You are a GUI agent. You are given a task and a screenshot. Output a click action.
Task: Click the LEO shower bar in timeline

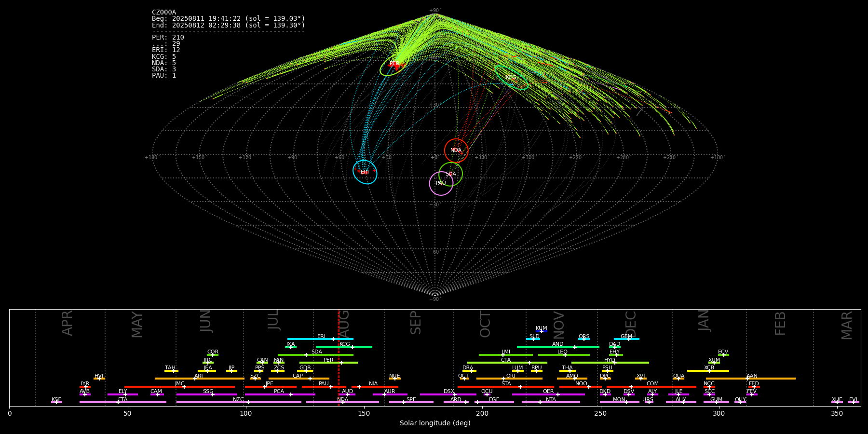click(564, 355)
